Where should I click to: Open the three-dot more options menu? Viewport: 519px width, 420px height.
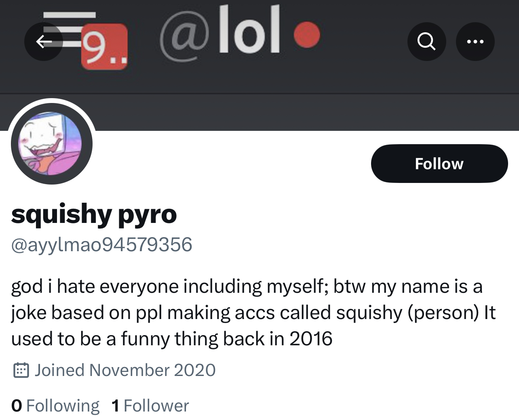pyautogui.click(x=475, y=42)
